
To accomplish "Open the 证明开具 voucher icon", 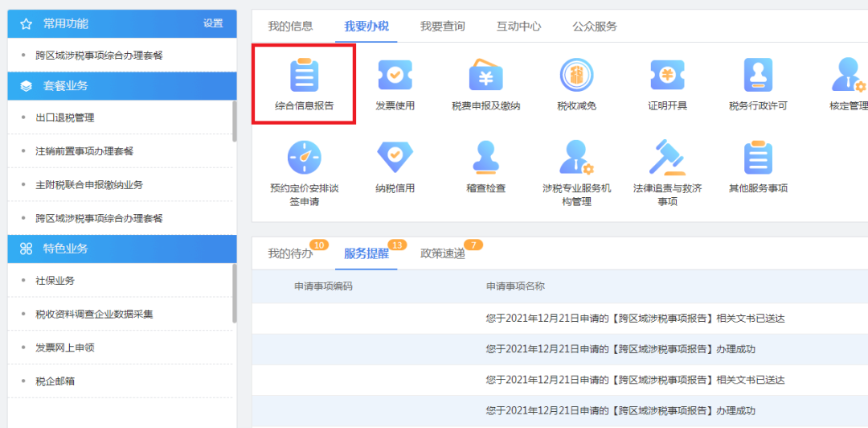I will point(668,75).
